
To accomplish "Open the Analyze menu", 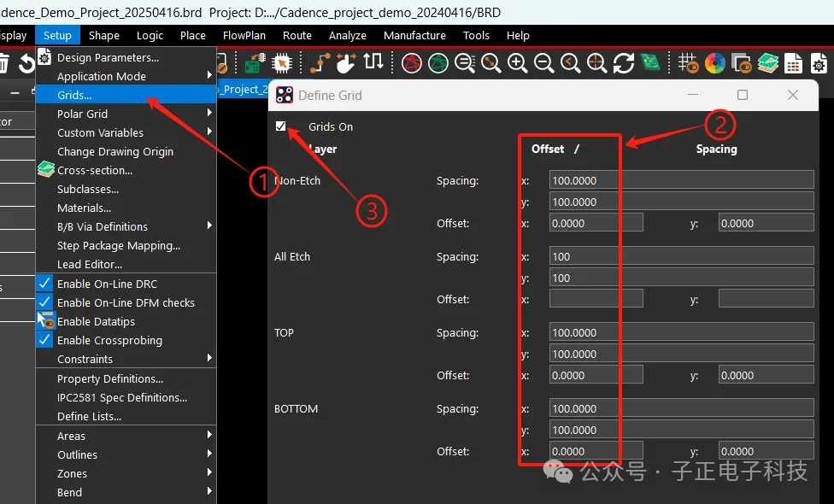I will click(347, 35).
